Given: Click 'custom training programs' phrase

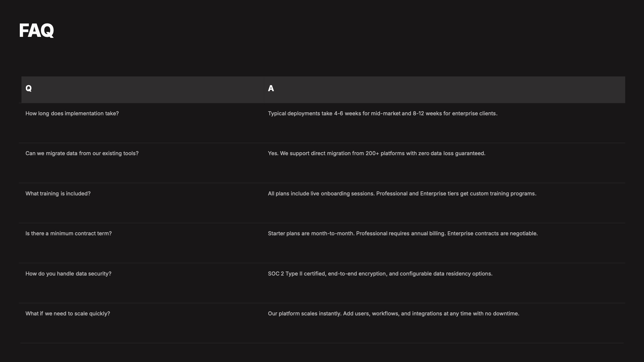Looking at the screenshot, I should [x=502, y=194].
